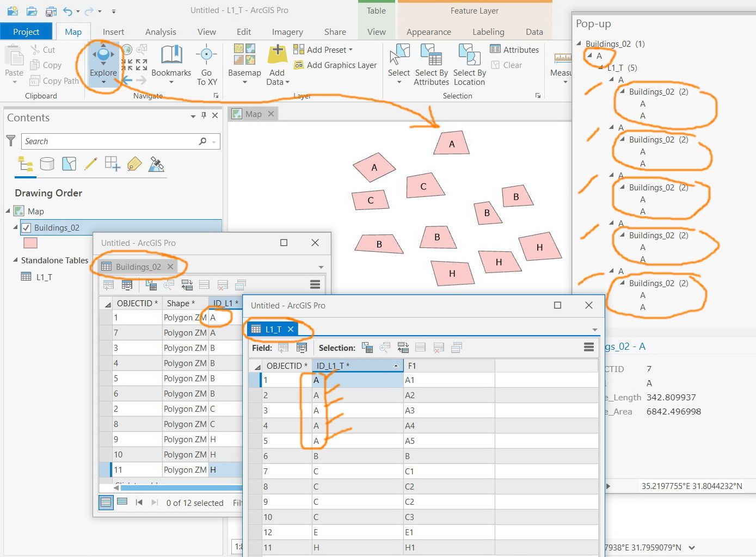This screenshot has width=756, height=557.
Task: Sort by the F1 column header
Action: click(x=449, y=366)
